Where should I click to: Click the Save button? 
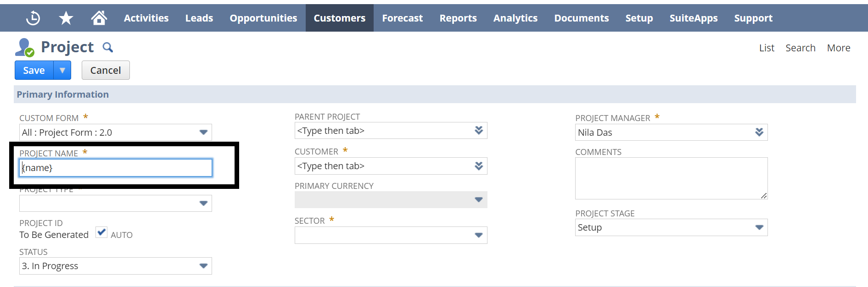pyautogui.click(x=34, y=70)
